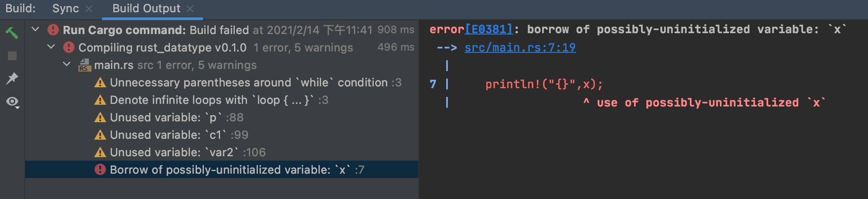Switch to the Sync tab
Viewport: 868px width, 199px height.
(x=65, y=9)
